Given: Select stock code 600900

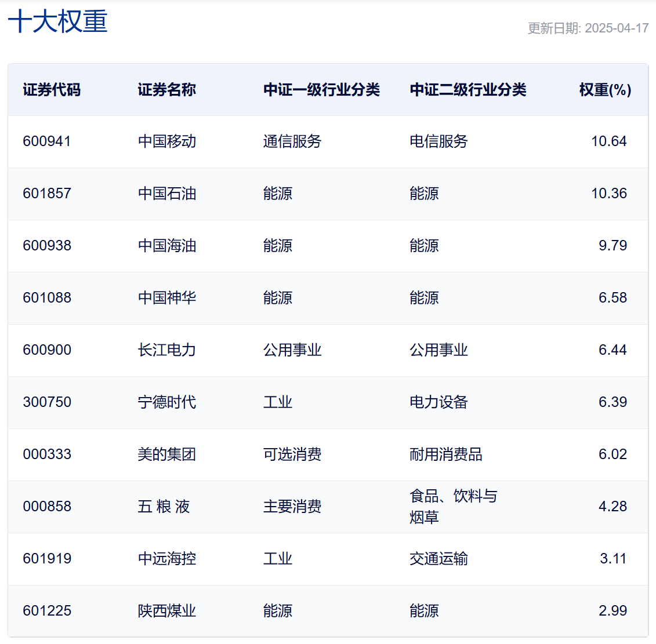Looking at the screenshot, I should [x=47, y=350].
